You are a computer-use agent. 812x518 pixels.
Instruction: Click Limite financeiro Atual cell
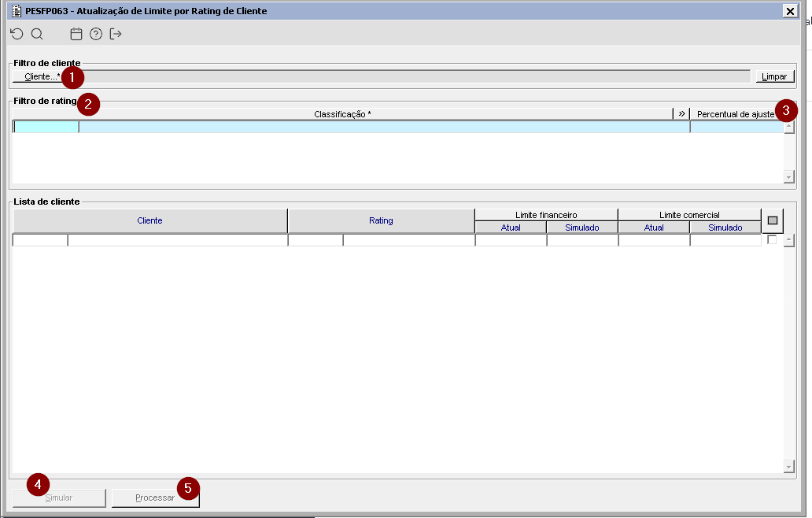tap(511, 240)
